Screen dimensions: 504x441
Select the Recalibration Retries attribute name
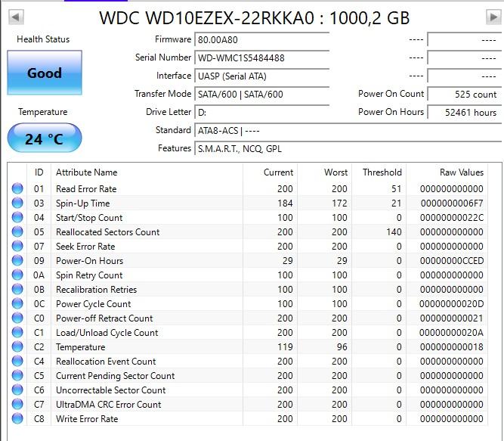pos(96,290)
